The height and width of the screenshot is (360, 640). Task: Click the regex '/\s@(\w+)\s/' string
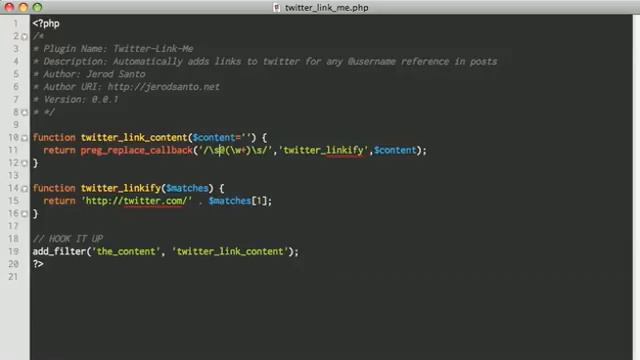[x=235, y=150]
